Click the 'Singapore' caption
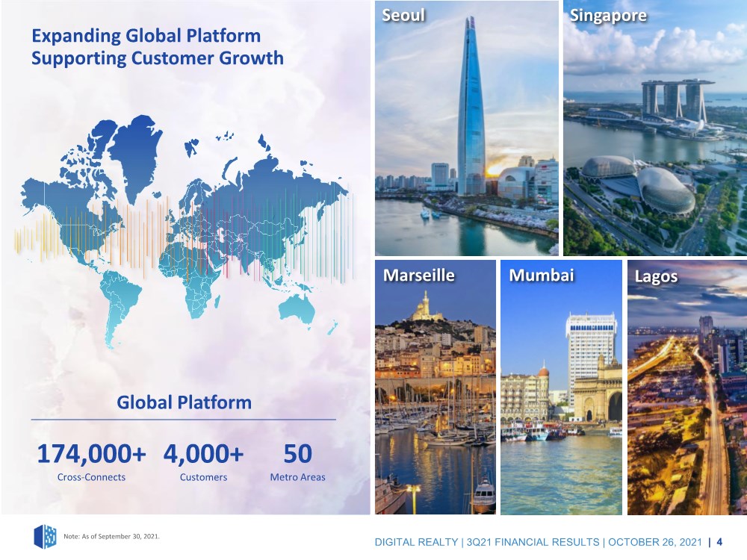Screen dimensions: 747x560 pyautogui.click(x=608, y=16)
